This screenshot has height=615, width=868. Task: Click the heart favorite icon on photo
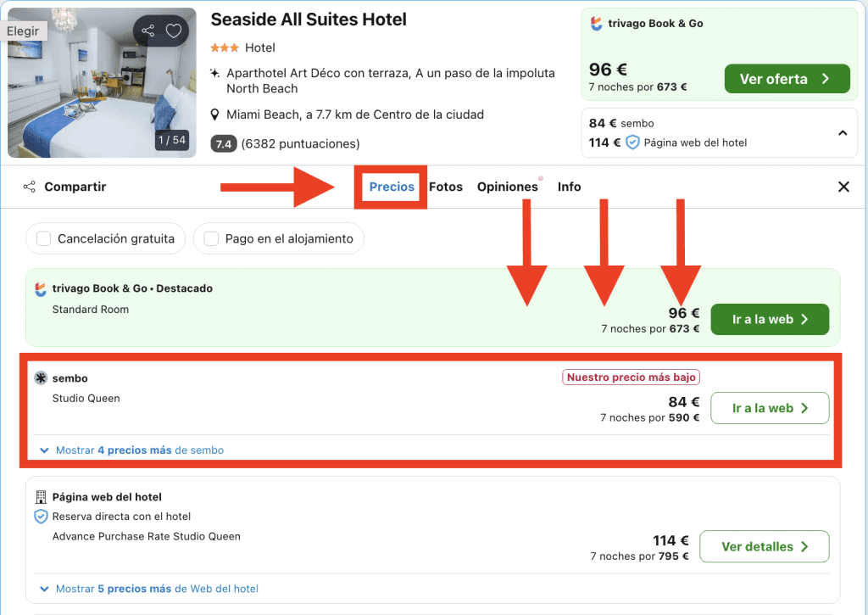(174, 31)
